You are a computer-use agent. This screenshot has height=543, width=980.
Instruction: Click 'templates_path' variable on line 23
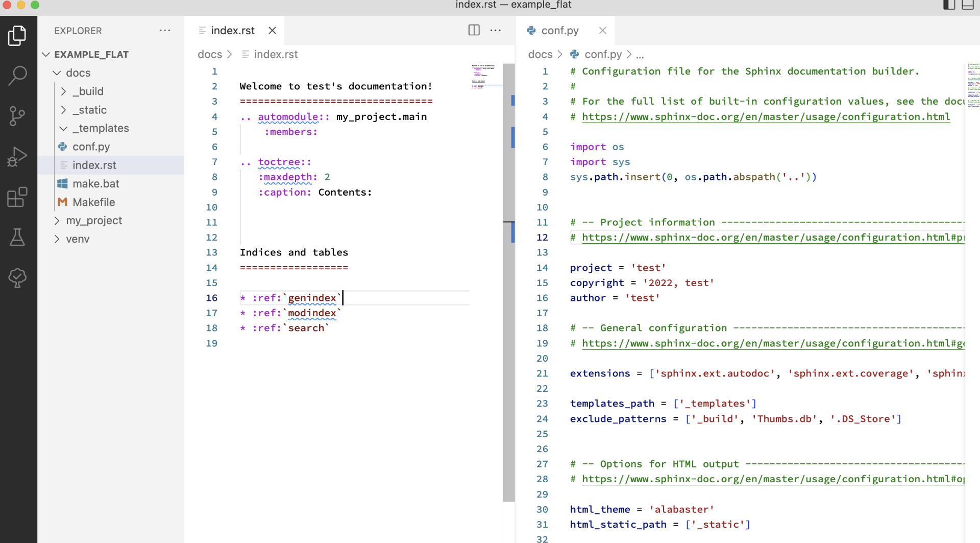click(612, 404)
